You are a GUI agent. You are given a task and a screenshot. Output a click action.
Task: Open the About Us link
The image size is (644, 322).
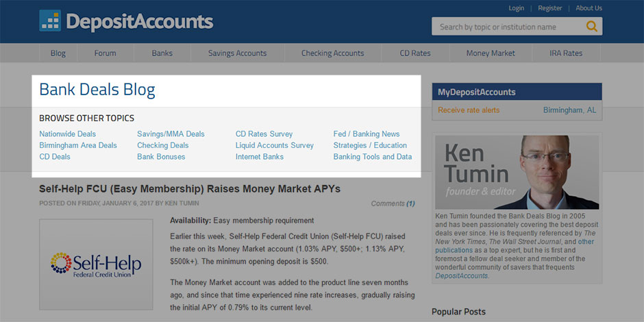pos(589,8)
